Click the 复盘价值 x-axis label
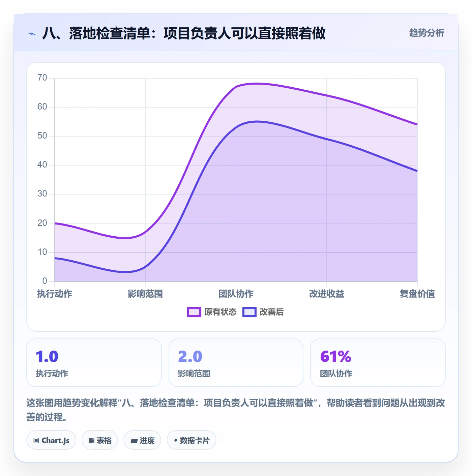This screenshot has height=476, width=472. [417, 294]
